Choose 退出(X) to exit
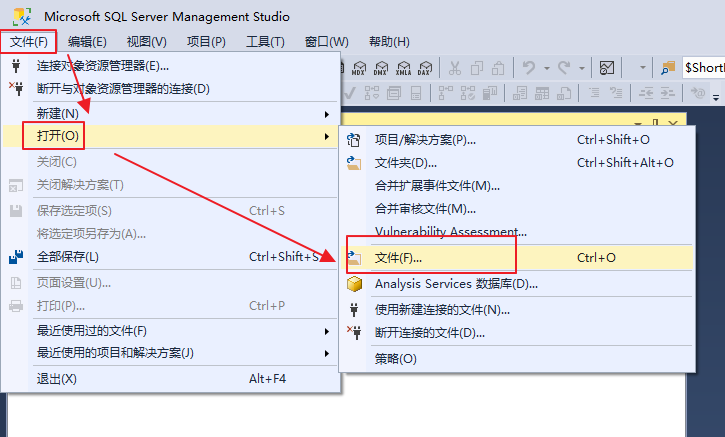Screen dimensions: 725x437 tap(57, 379)
